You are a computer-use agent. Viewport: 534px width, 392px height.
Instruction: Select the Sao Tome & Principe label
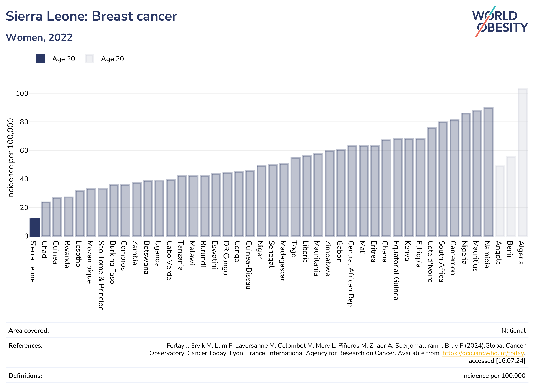click(101, 275)
